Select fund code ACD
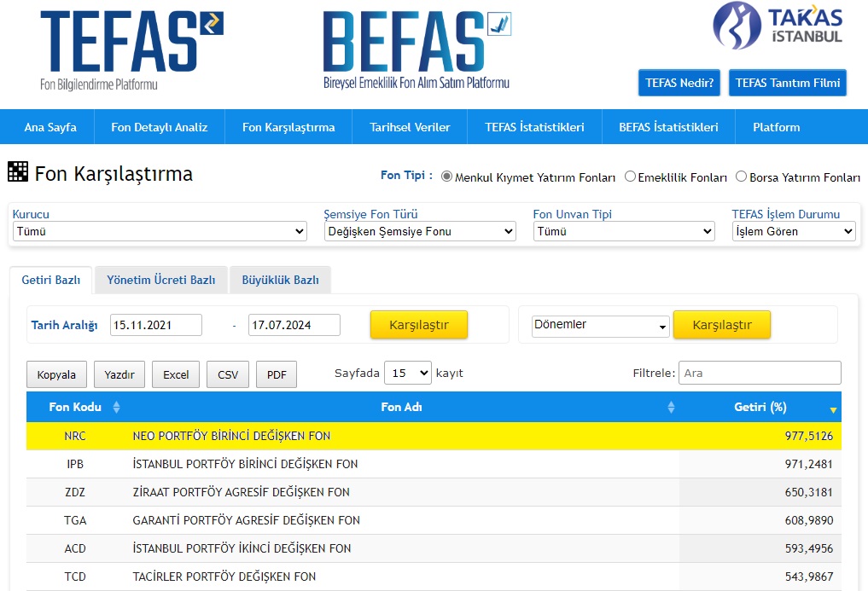This screenshot has width=868, height=591. pyautogui.click(x=75, y=549)
